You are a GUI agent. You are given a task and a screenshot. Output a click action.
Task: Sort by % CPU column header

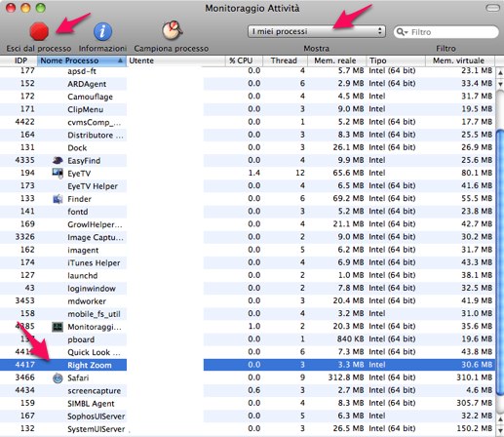pos(244,60)
